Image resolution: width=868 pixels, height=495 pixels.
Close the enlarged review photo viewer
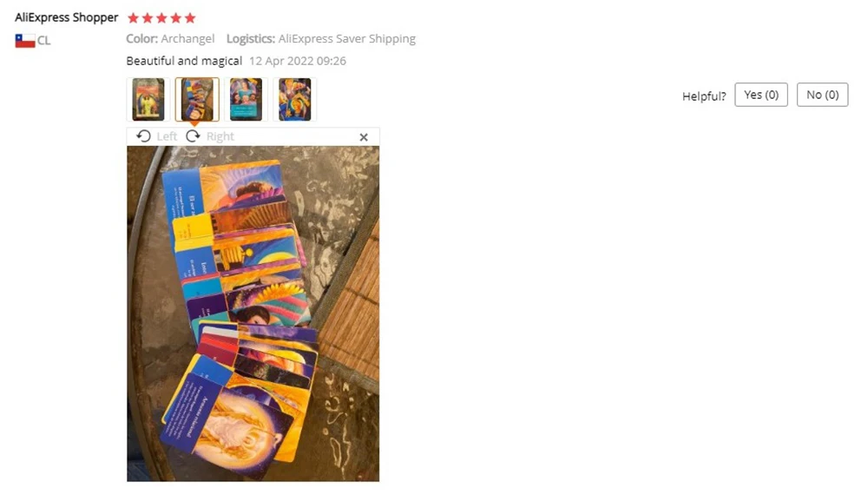(364, 136)
